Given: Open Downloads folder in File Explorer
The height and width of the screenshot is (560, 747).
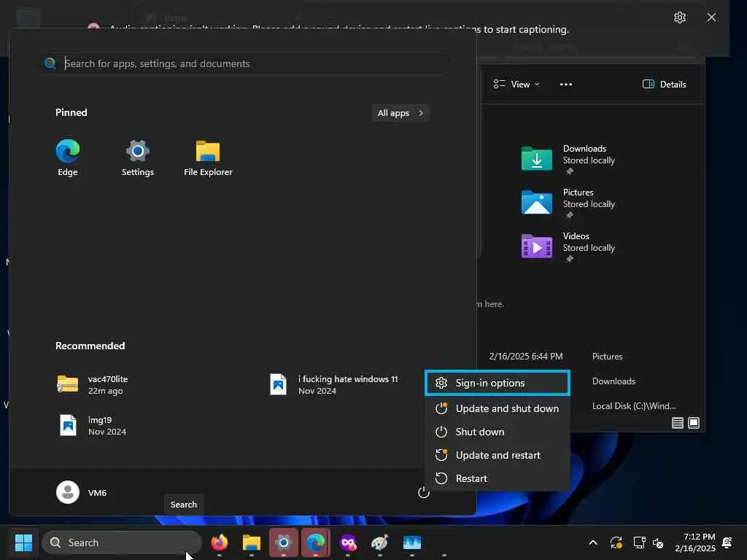Looking at the screenshot, I should tap(568, 160).
